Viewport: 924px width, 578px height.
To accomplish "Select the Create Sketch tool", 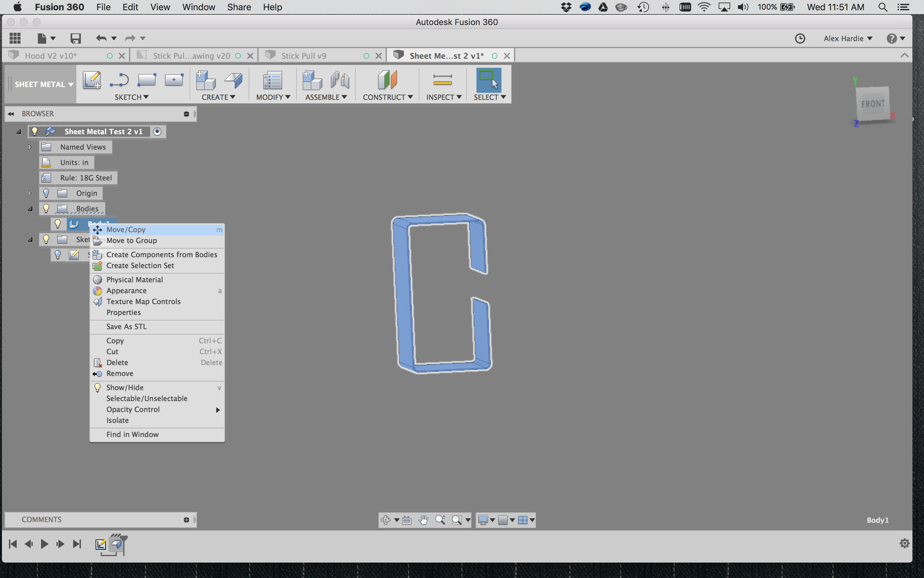I will (x=92, y=80).
